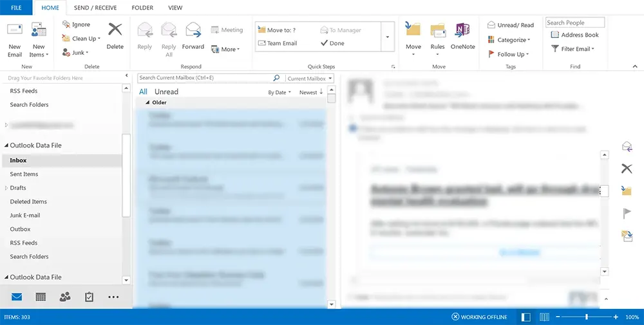The height and width of the screenshot is (325, 644).
Task: Collapse the ribbon
Action: coord(635,66)
